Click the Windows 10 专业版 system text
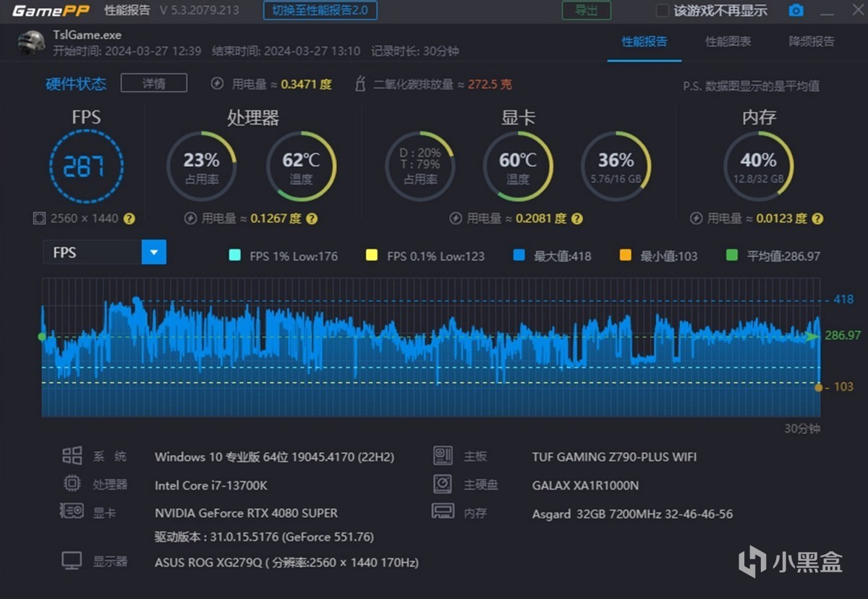This screenshot has height=599, width=868. tap(274, 456)
